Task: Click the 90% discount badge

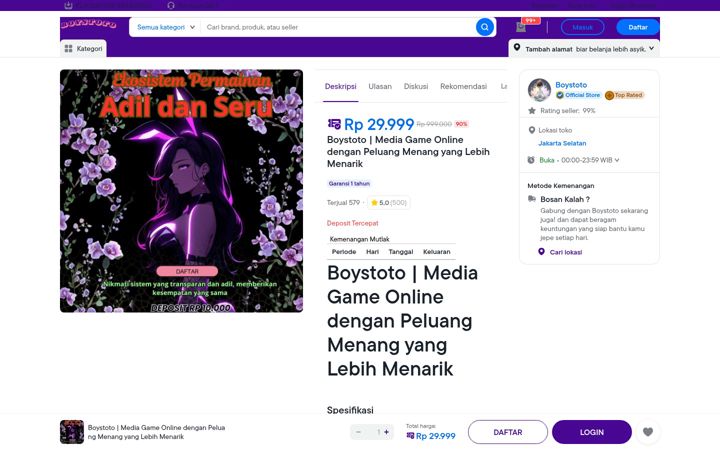Action: (x=461, y=124)
